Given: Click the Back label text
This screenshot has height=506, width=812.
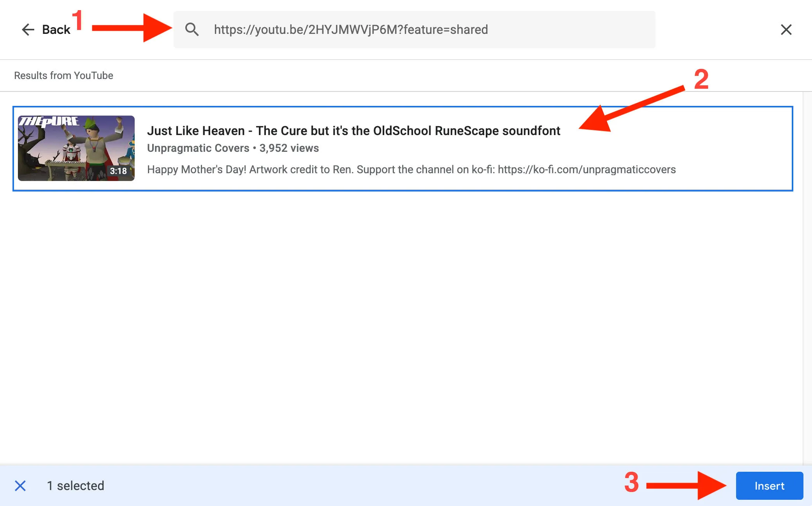Looking at the screenshot, I should pyautogui.click(x=56, y=30).
